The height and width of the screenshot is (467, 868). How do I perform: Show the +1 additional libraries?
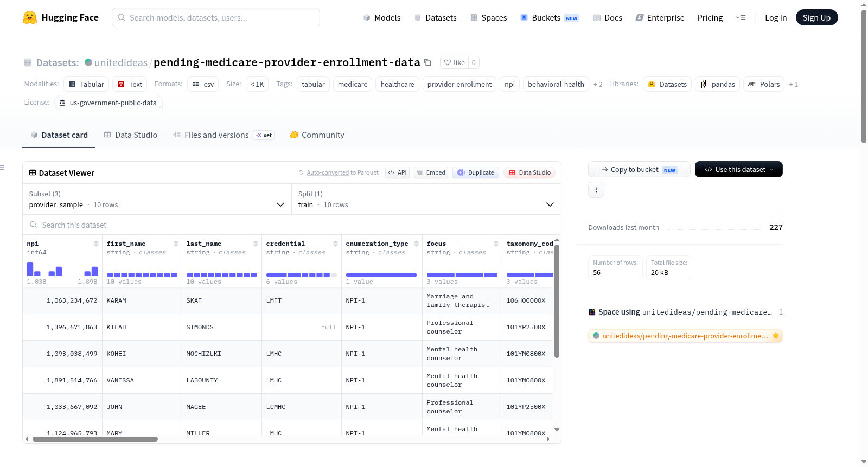point(793,84)
